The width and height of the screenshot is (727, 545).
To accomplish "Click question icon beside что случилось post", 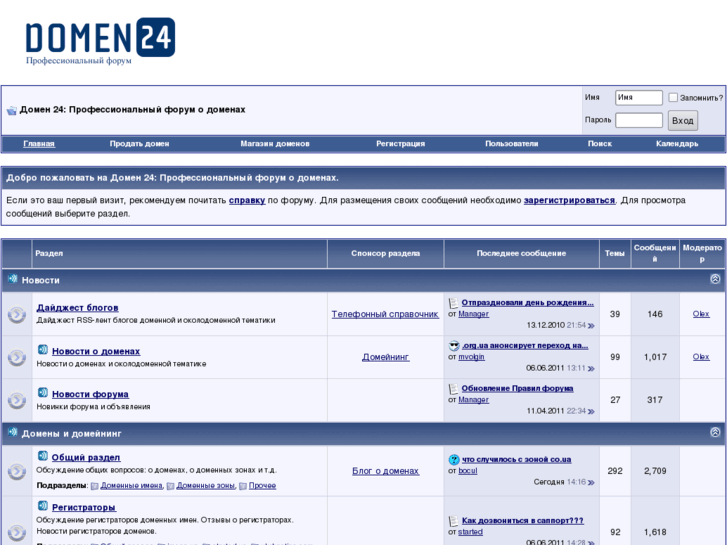I will (x=454, y=460).
